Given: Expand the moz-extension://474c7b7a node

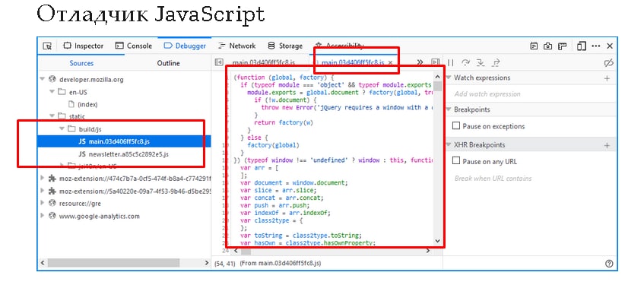Looking at the screenshot, I should (42, 179).
